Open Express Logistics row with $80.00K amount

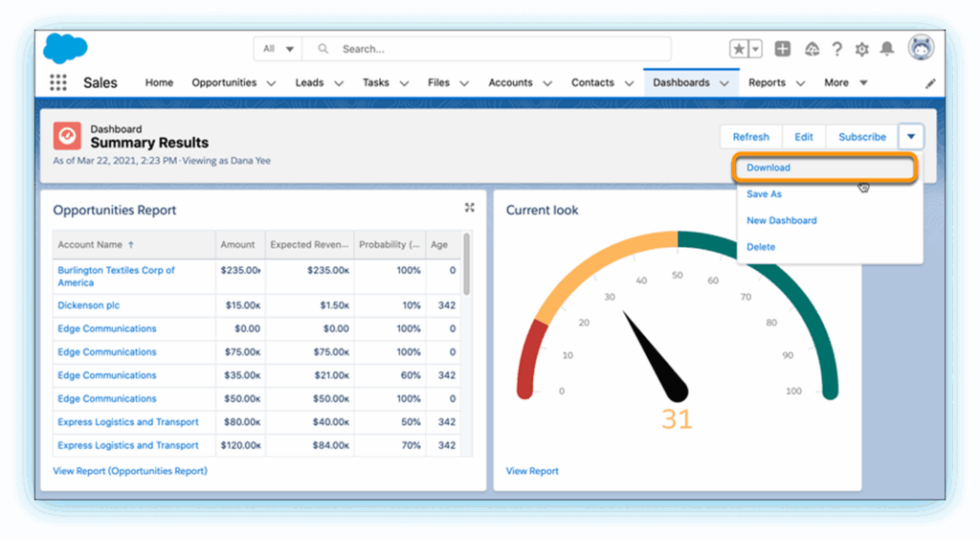(127, 422)
